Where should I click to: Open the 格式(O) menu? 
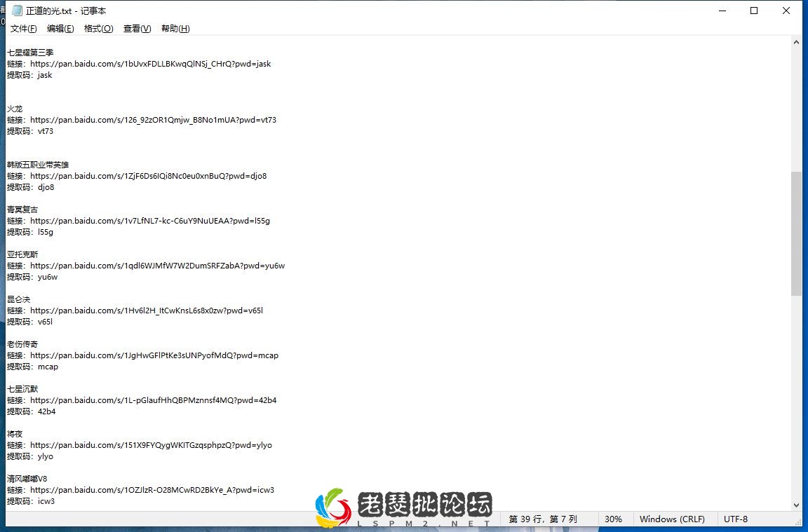click(98, 28)
